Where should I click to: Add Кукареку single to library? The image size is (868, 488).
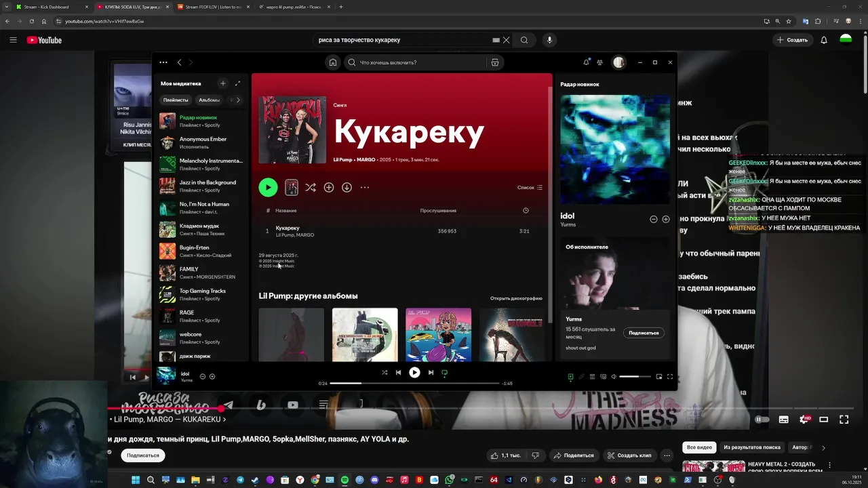329,187
